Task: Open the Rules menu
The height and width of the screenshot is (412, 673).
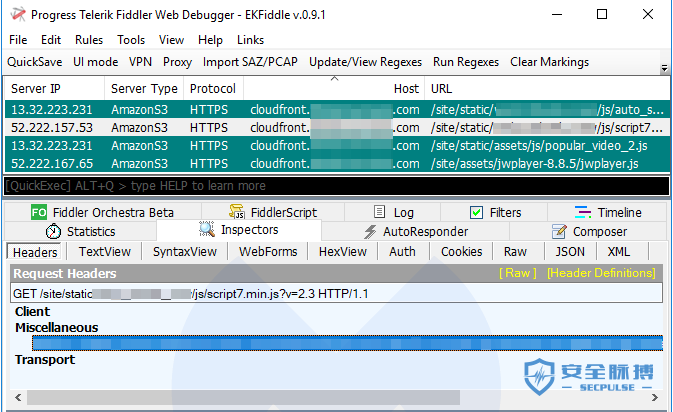Action: pyautogui.click(x=89, y=40)
